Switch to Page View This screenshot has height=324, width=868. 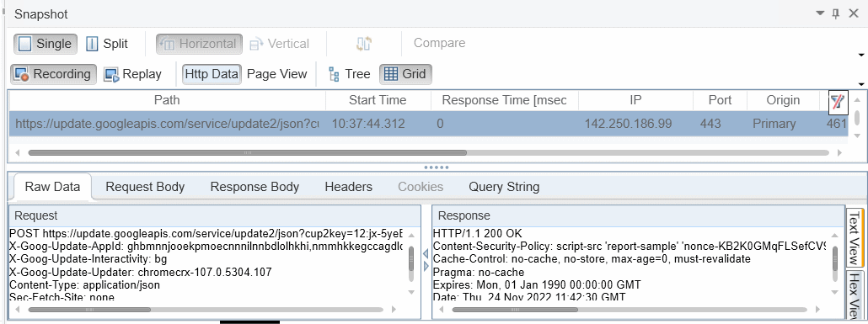click(x=276, y=74)
